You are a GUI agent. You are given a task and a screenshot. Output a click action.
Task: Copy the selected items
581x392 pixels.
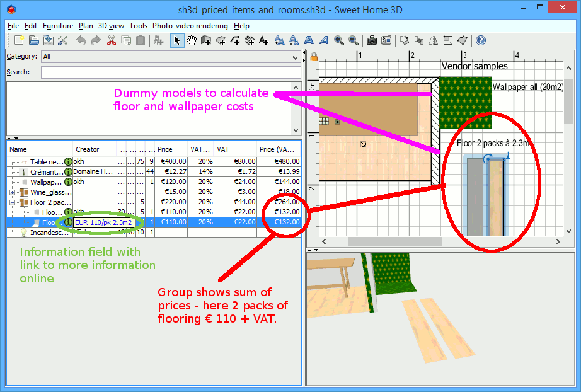click(x=126, y=40)
